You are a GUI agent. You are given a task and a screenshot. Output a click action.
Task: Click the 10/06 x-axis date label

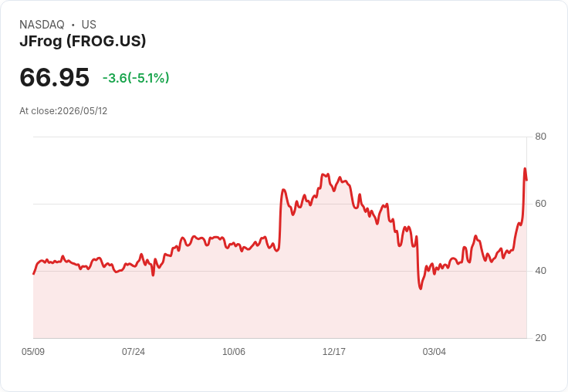(234, 352)
